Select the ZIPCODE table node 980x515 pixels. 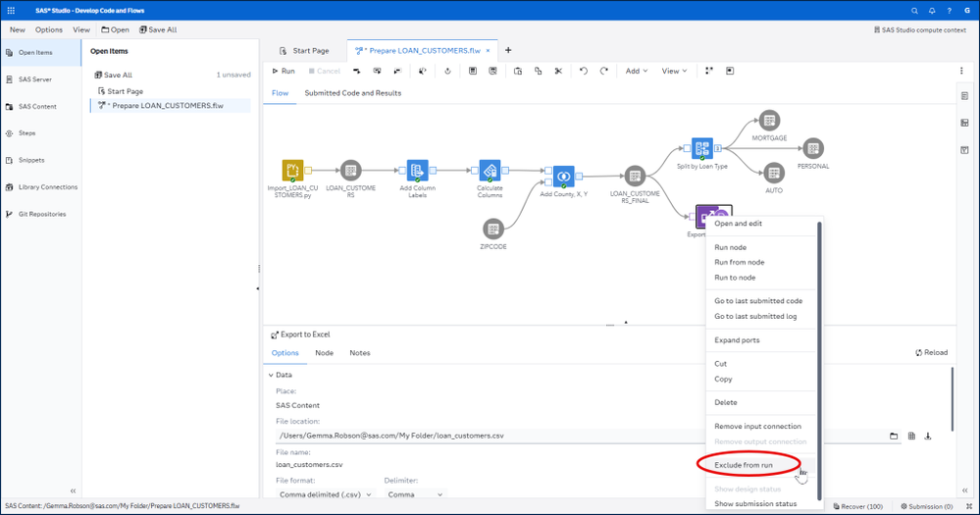click(493, 229)
